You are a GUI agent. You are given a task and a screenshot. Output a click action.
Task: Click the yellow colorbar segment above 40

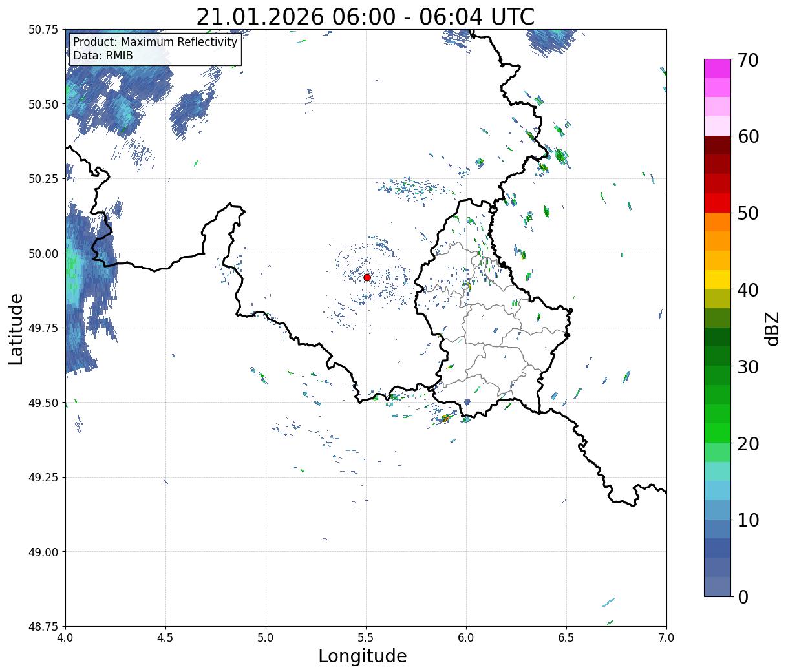[718, 280]
